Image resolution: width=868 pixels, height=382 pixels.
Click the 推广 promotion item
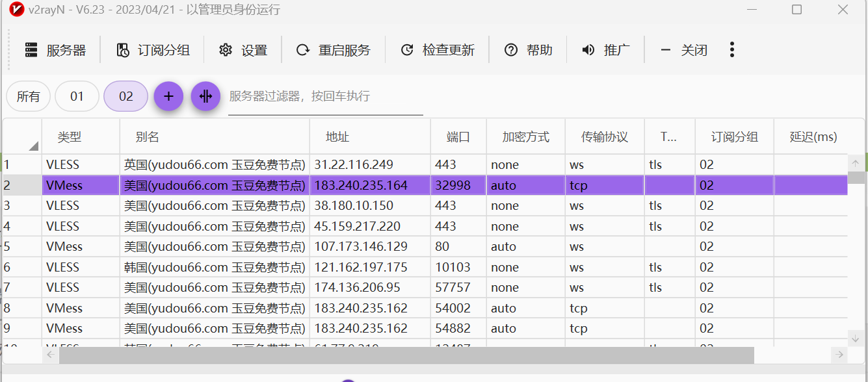point(606,50)
